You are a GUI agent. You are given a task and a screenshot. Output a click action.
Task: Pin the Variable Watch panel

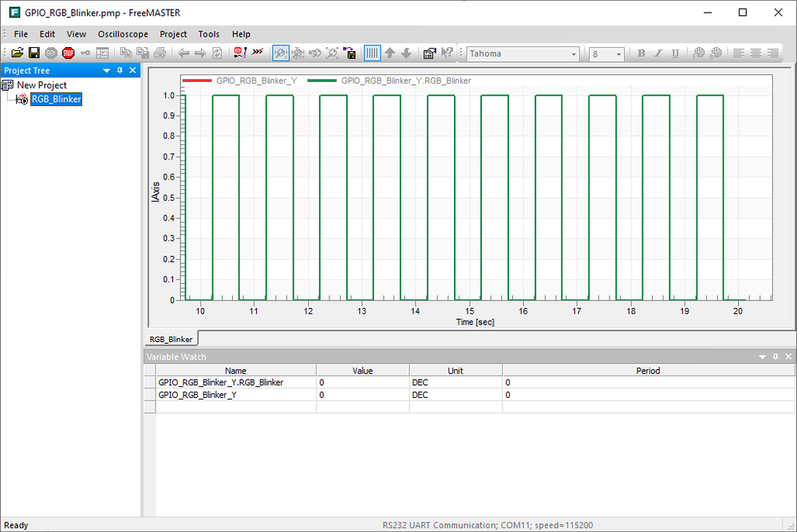[775, 357]
